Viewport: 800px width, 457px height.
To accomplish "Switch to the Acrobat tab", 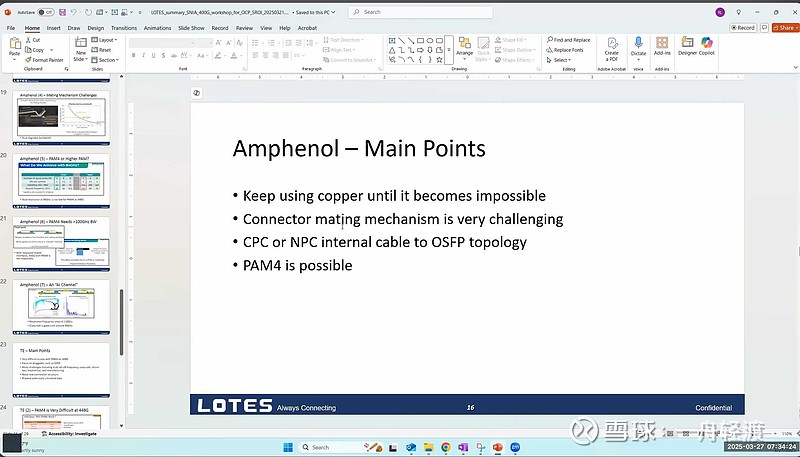I will point(307,28).
